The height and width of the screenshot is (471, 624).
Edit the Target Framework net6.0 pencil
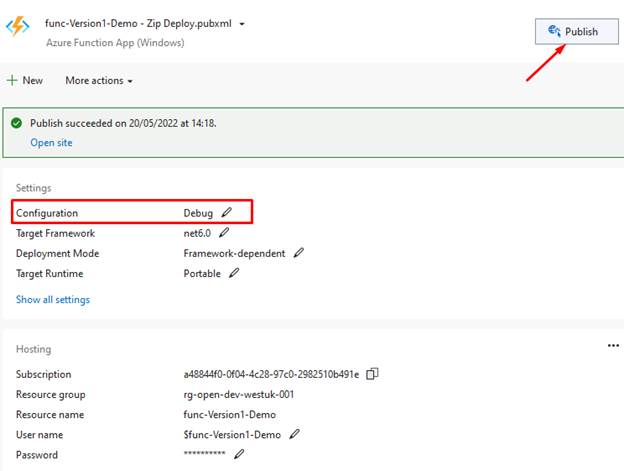(x=224, y=232)
